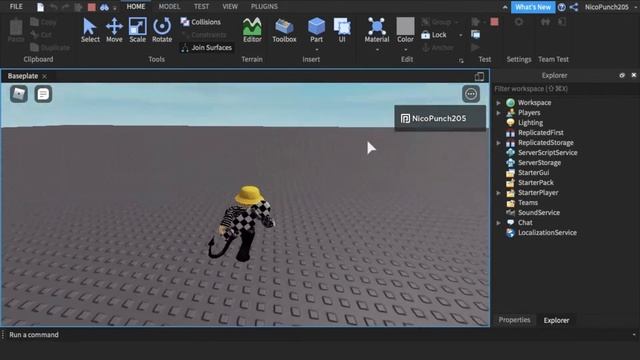Screen dimensions: 640x360
Task: Toggle Join Surfaces option
Action: (x=207, y=47)
